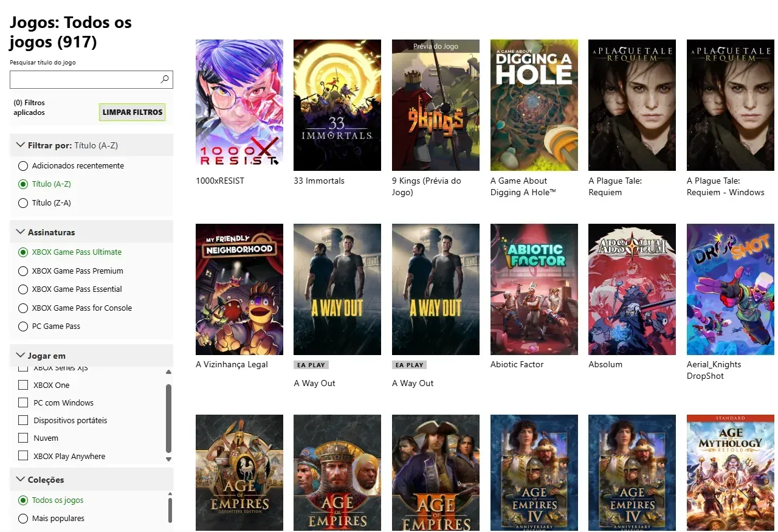
Task: Click A Game About Digging A Hole™ title
Action: click(524, 187)
